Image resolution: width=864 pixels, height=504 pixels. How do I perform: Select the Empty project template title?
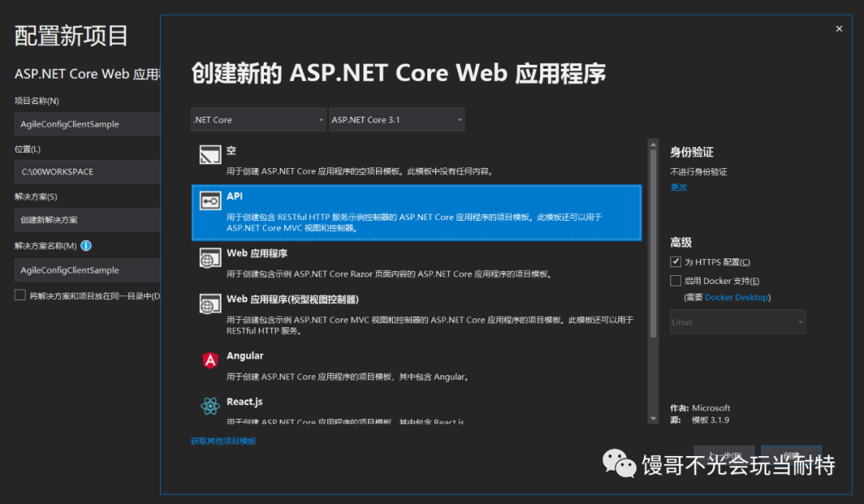click(231, 150)
